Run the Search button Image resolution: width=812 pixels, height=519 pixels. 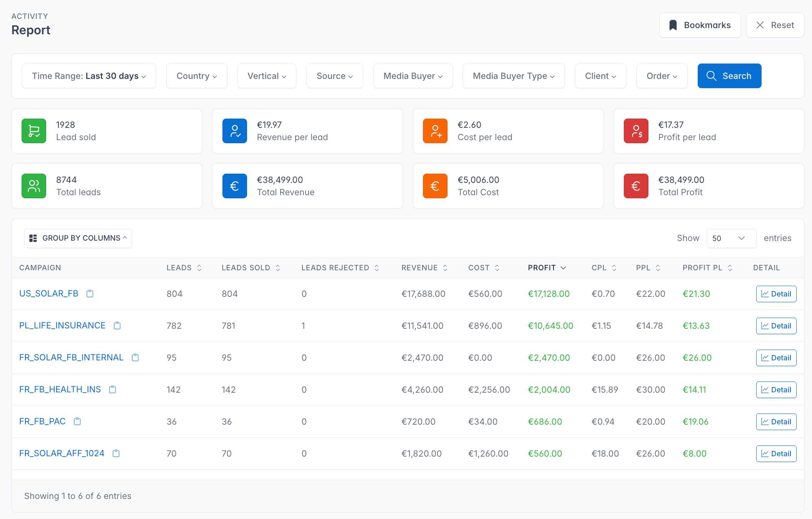[730, 76]
